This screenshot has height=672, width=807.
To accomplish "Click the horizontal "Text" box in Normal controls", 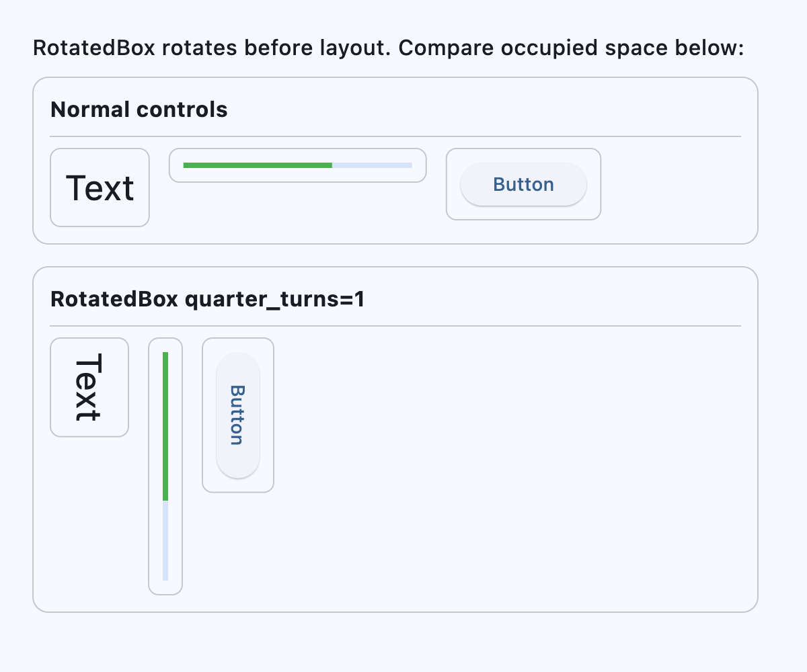I will point(99,187).
